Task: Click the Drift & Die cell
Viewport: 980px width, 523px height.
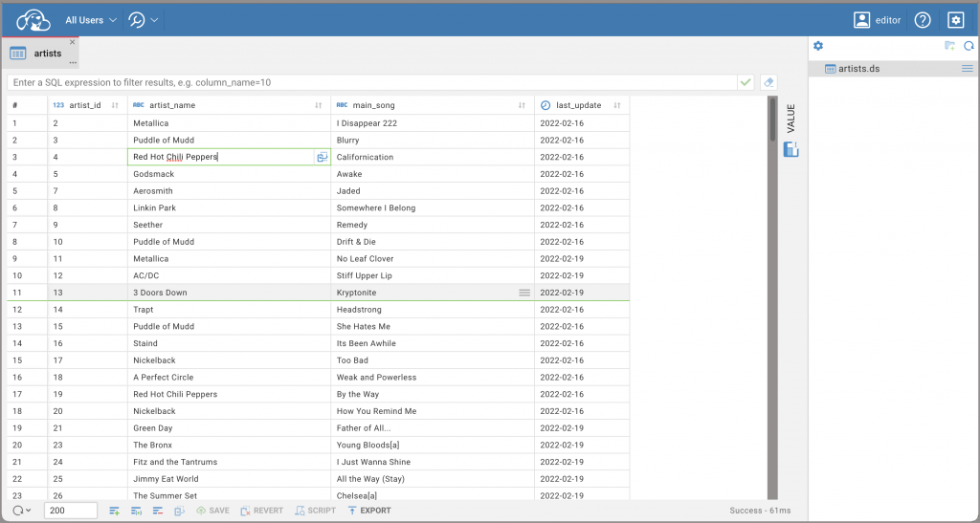Action: click(433, 242)
